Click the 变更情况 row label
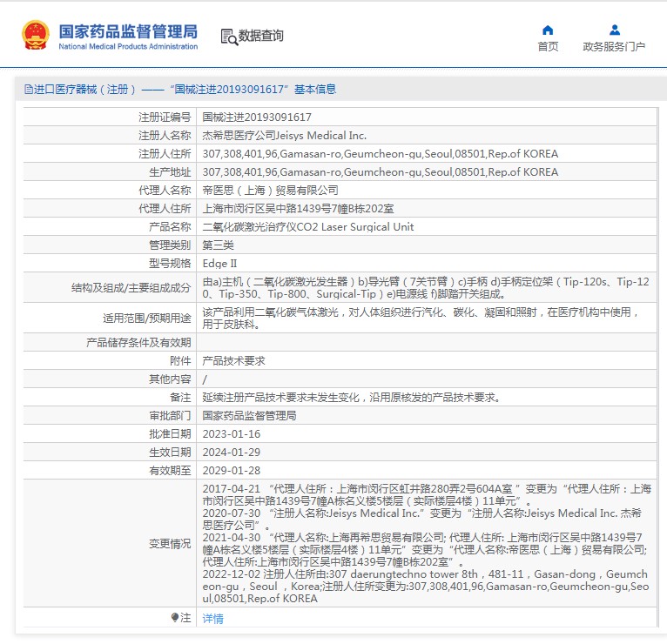This screenshot has height=644, width=667. tap(170, 543)
